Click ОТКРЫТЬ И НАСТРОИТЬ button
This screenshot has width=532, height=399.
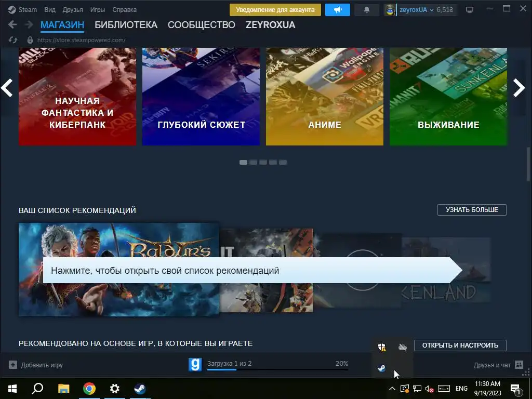pyautogui.click(x=460, y=345)
